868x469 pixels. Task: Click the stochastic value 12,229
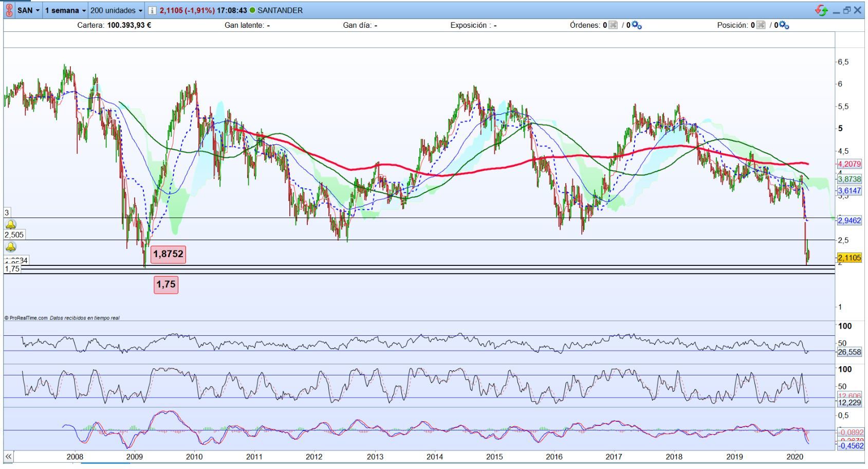click(x=849, y=403)
